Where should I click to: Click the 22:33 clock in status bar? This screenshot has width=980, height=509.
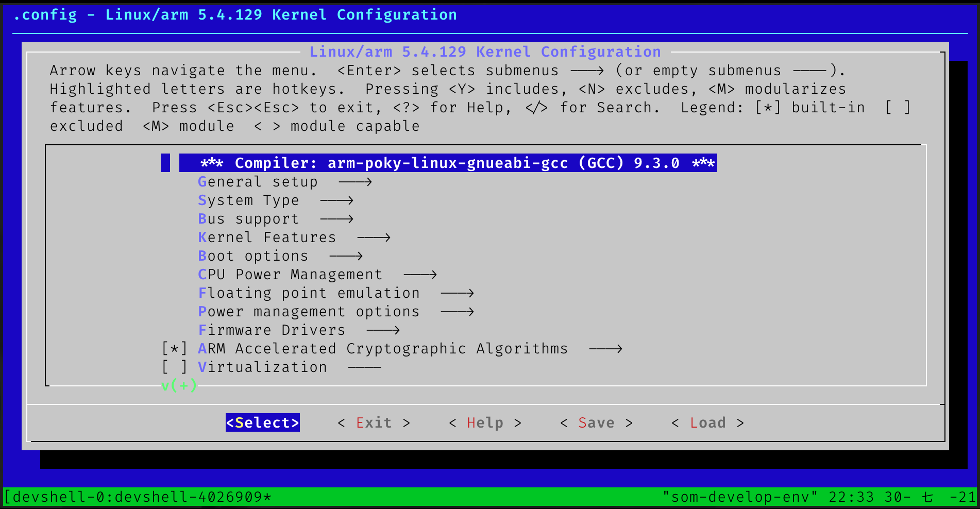point(851,497)
